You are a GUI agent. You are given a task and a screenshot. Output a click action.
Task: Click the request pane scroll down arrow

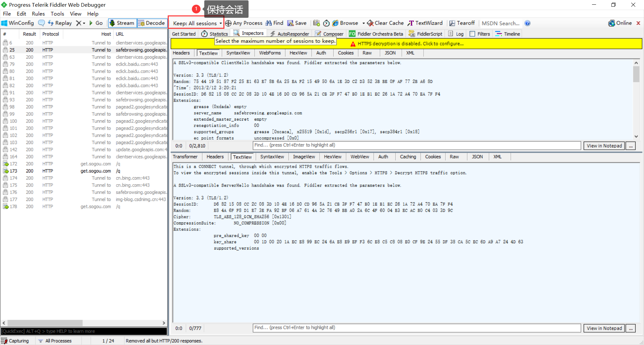click(x=636, y=136)
